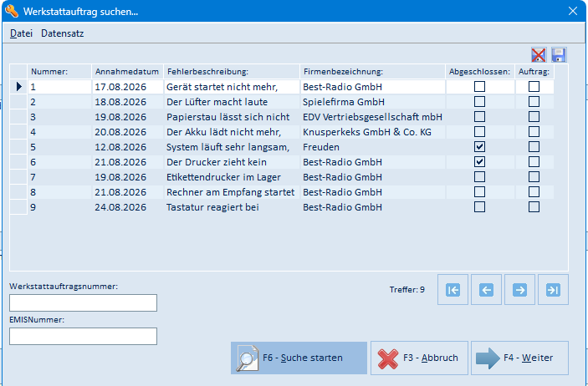Sort by Fehlerbeschreibung column header
Image resolution: width=588 pixels, height=386 pixels.
click(232, 72)
